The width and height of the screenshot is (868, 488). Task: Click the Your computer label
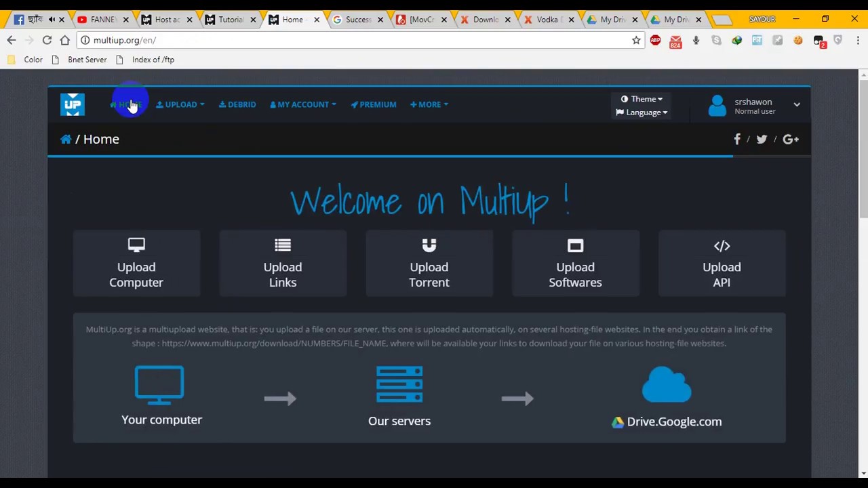[x=161, y=420]
